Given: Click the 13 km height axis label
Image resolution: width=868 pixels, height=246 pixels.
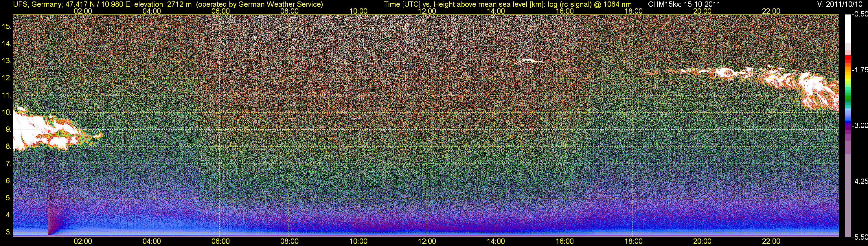Looking at the screenshot, I should [x=7, y=61].
